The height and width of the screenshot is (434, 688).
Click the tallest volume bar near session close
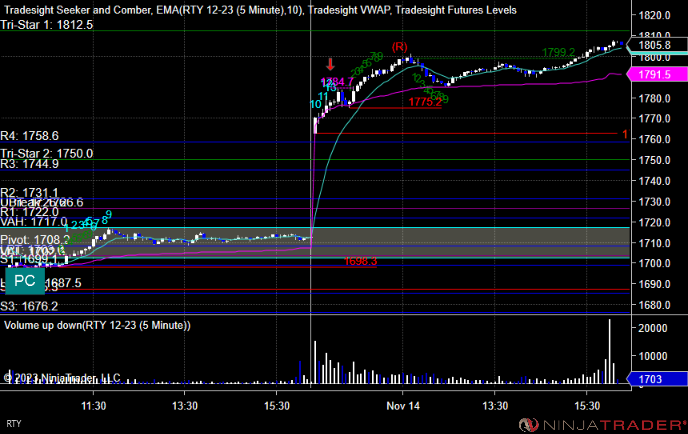609,352
